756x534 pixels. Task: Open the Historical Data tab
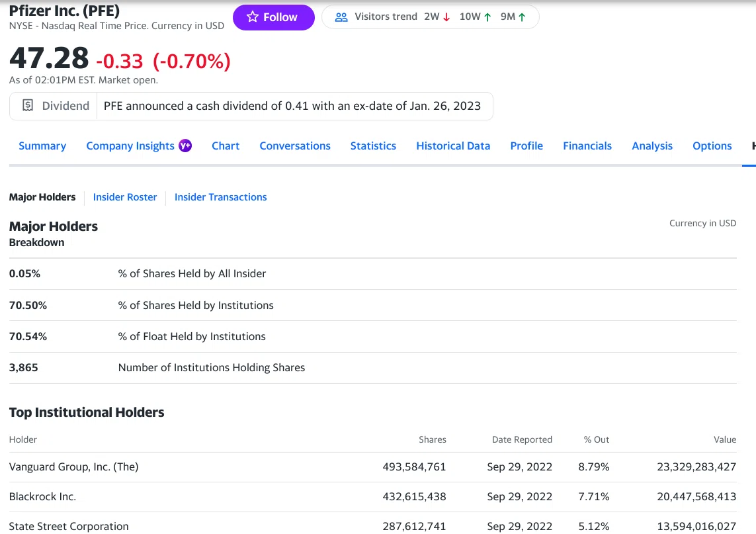[x=453, y=146]
